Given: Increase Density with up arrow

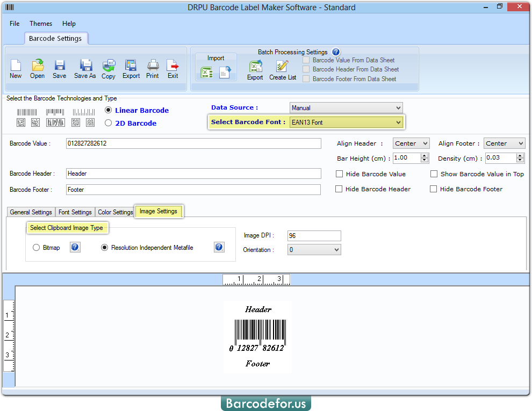Looking at the screenshot, I should 520,156.
